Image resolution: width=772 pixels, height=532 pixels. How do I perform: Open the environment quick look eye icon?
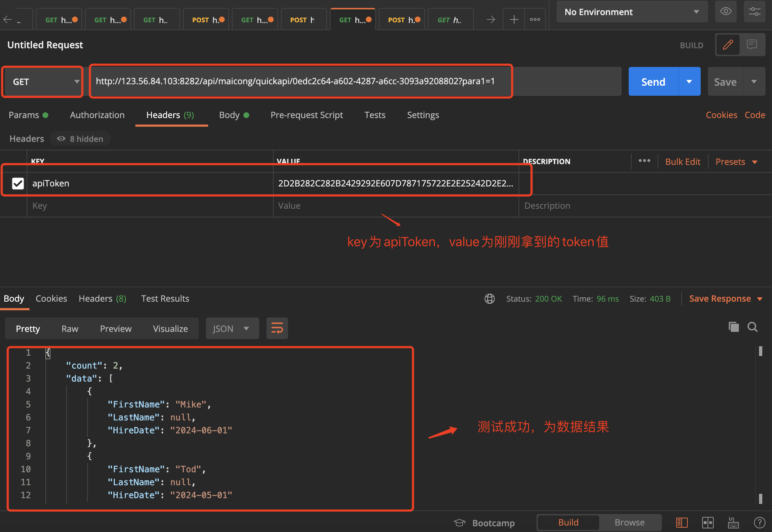coord(726,12)
